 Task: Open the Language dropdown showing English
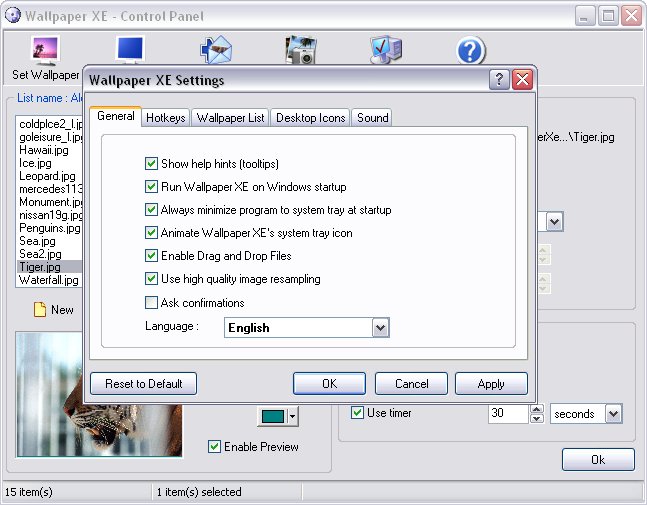coord(381,328)
